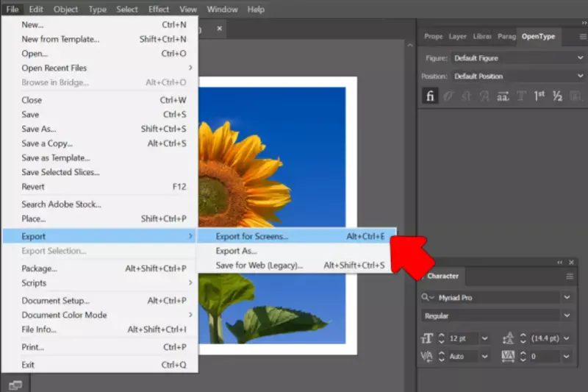588x392 pixels.
Task: Toggle Contextual Alternates in OpenType panel
Action: [x=448, y=96]
